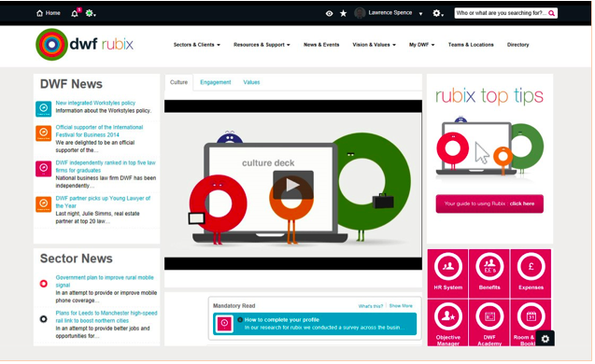Click pink icon beside graduates ranking news
Viewport: 595px width, 364px height.
[44, 169]
